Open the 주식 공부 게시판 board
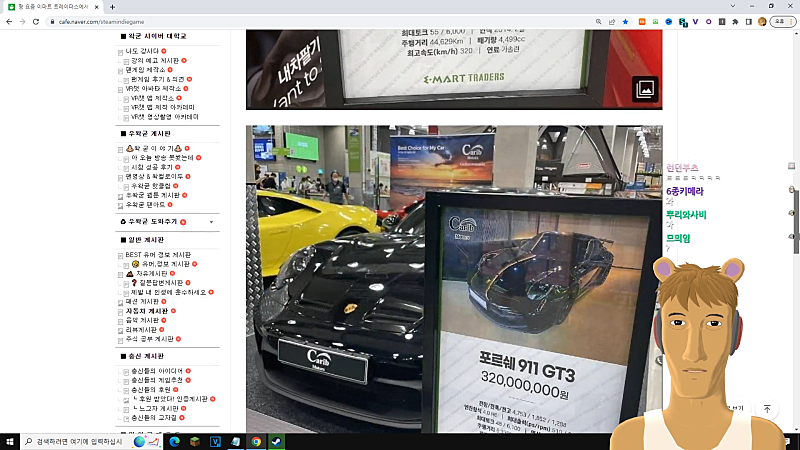800x450 pixels. [149, 339]
